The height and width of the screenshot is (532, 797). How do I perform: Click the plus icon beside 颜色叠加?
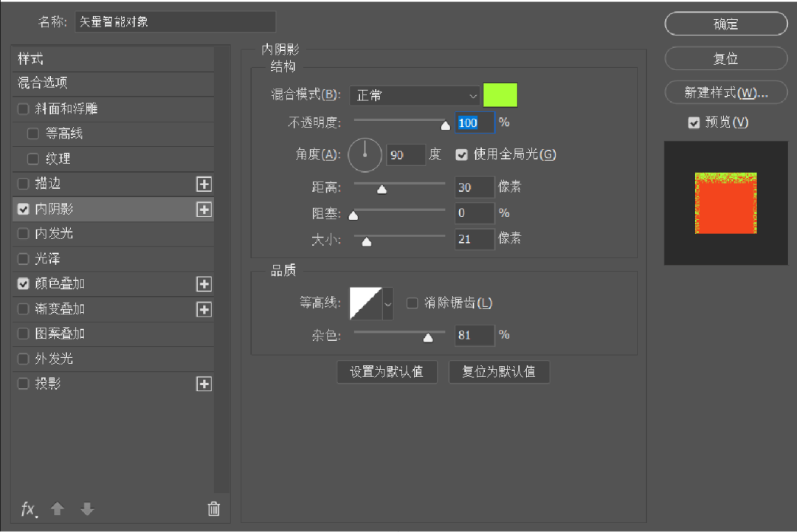point(204,284)
